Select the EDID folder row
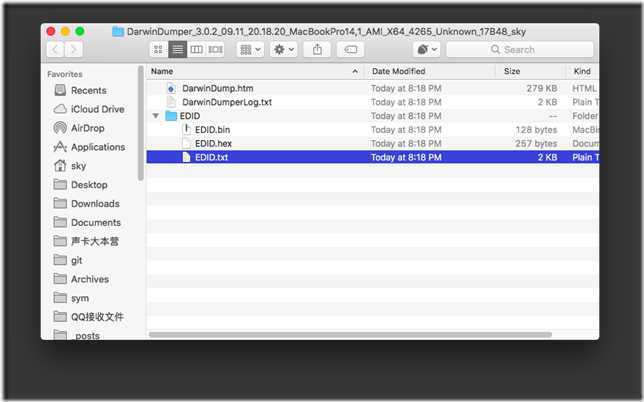The image size is (644, 402). tap(373, 116)
